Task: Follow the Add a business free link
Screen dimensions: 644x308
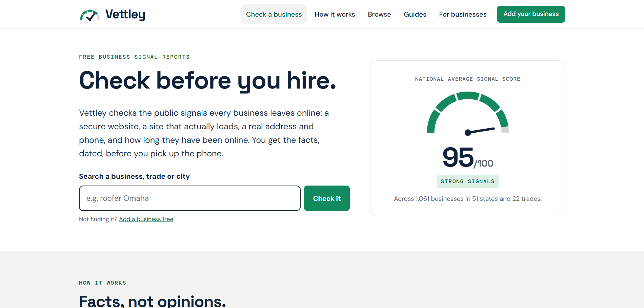Action: (x=146, y=219)
